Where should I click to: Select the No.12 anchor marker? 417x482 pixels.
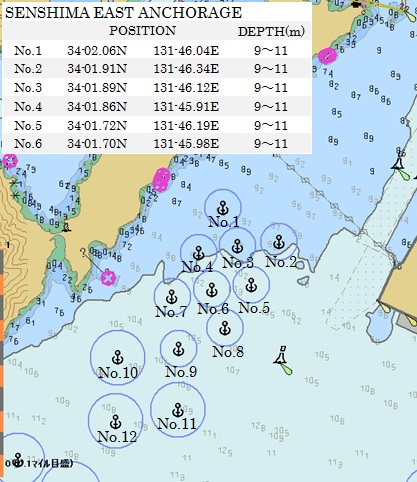pyautogui.click(x=116, y=422)
